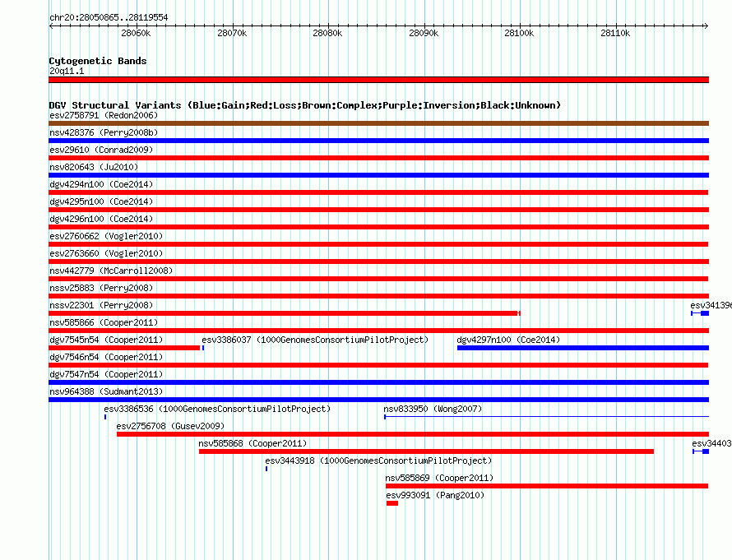Select the red esv2756708 loss bar
This screenshot has width=732, height=560.
[x=413, y=434]
